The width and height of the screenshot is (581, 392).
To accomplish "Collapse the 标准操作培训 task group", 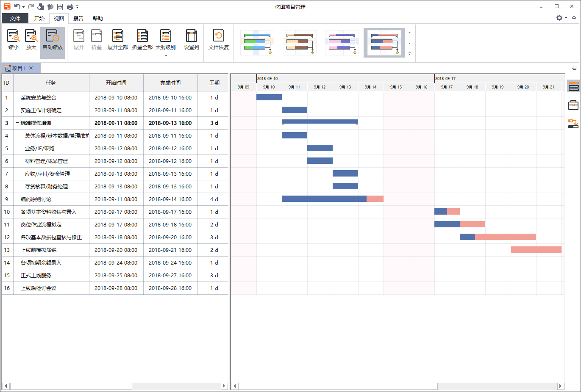I will point(17,123).
